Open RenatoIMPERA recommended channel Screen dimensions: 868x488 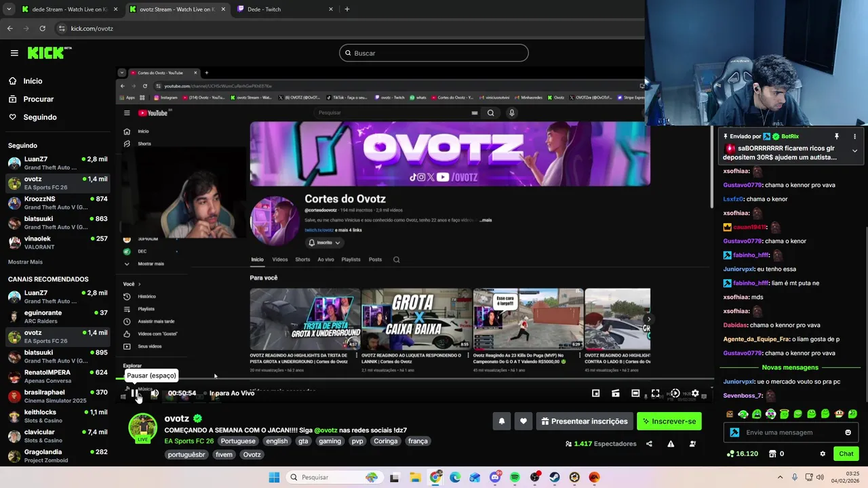click(x=58, y=376)
